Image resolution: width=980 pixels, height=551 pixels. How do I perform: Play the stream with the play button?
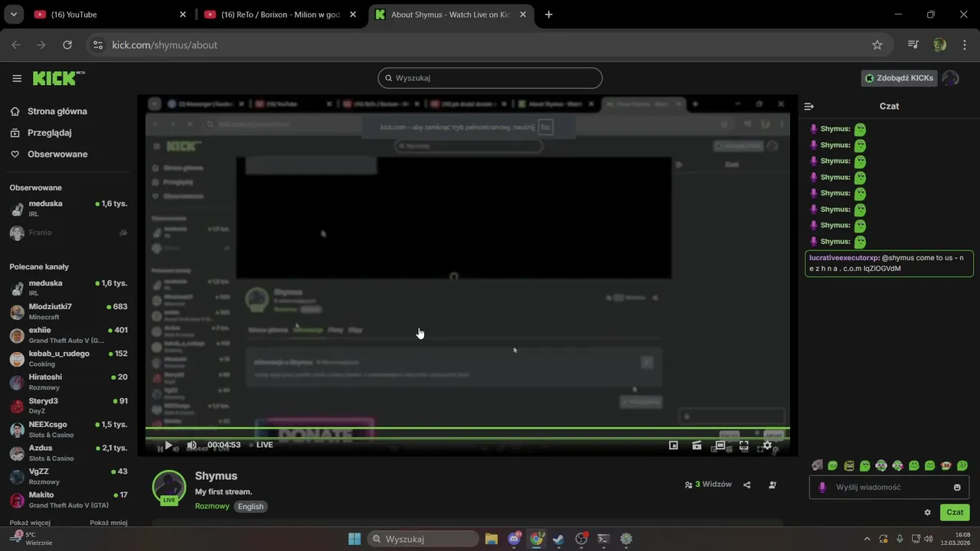click(168, 445)
